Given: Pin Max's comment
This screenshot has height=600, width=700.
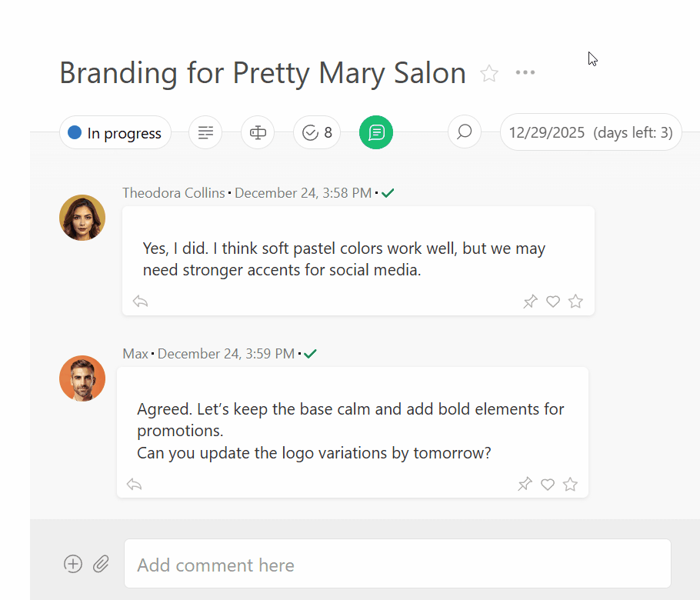Looking at the screenshot, I should (x=525, y=484).
